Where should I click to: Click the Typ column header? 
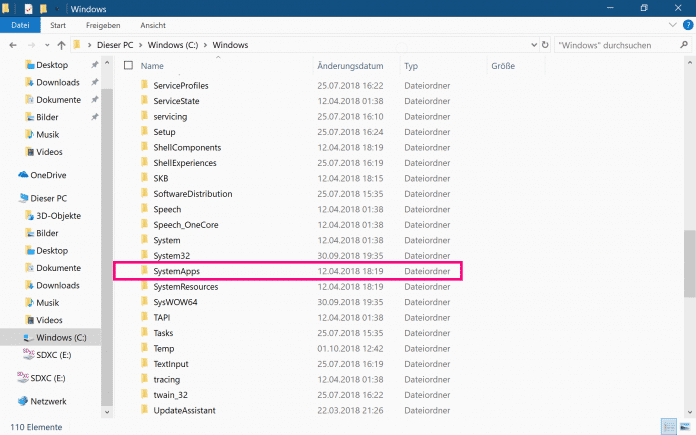click(x=411, y=66)
